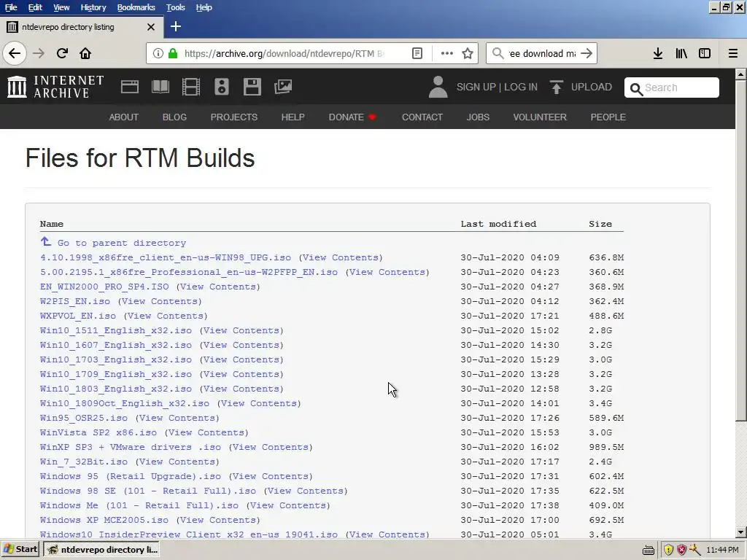Open Internet Archive Video film icon
Image resolution: width=747 pixels, height=560 pixels.
(191, 87)
